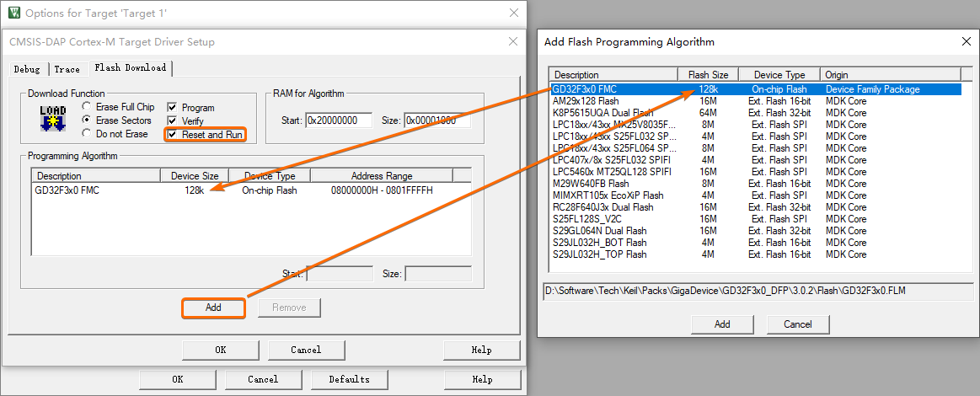Select S25FL128S_V2C algorithm
The width and height of the screenshot is (980, 396).
coord(756,219)
